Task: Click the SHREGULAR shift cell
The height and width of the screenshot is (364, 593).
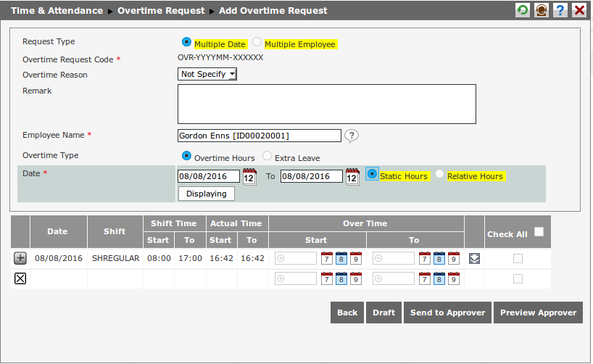Action: (116, 258)
